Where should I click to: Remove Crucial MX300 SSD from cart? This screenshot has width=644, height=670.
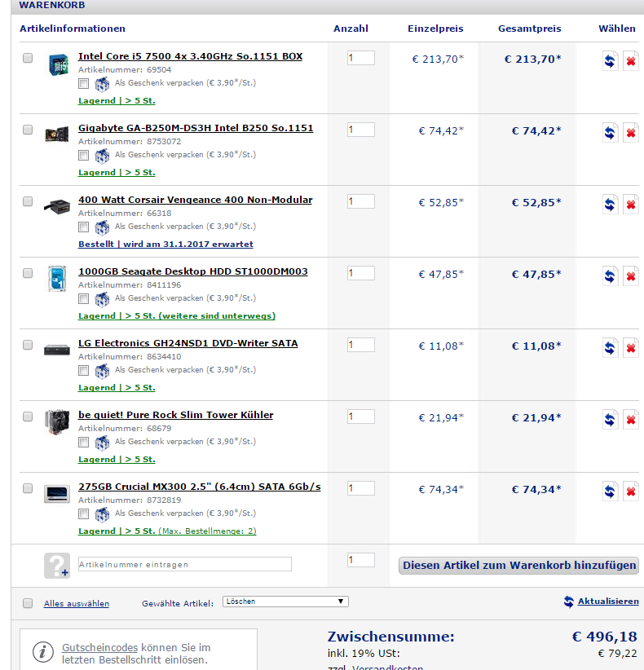click(630, 491)
